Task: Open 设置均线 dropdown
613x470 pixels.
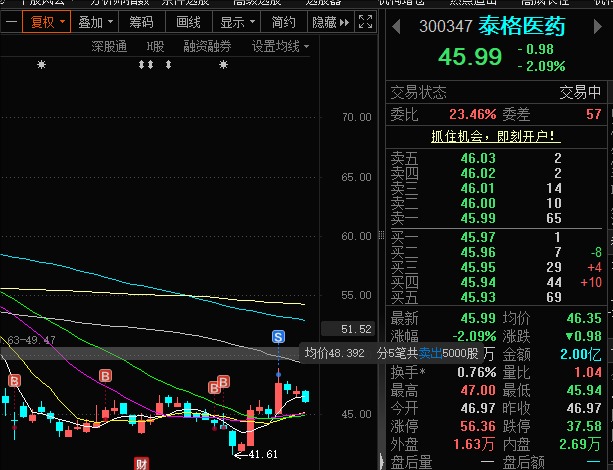Action: pos(280,47)
